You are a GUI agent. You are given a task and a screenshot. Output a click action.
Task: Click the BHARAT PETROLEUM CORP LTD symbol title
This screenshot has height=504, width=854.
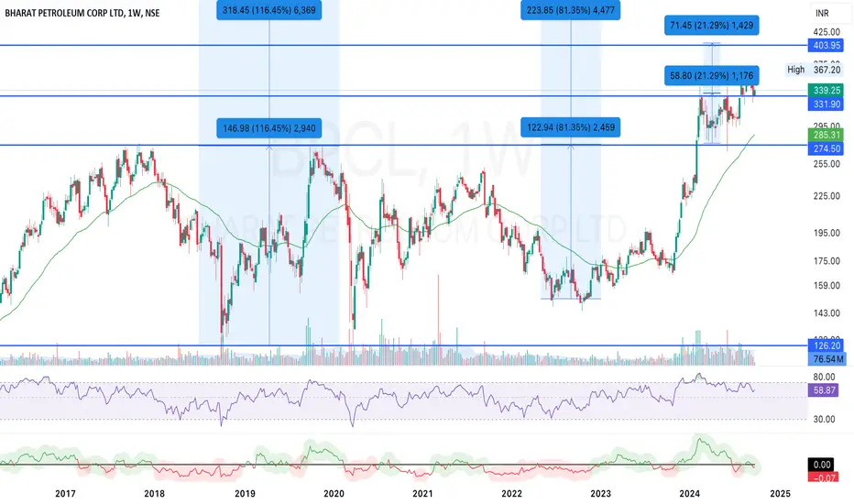tap(82, 13)
